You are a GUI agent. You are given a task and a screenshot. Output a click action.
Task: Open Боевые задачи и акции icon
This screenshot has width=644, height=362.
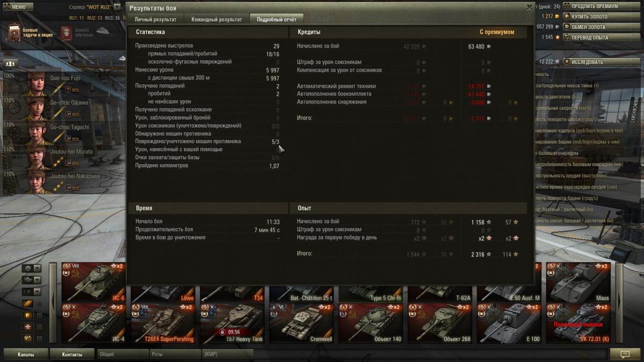pyautogui.click(x=13, y=32)
